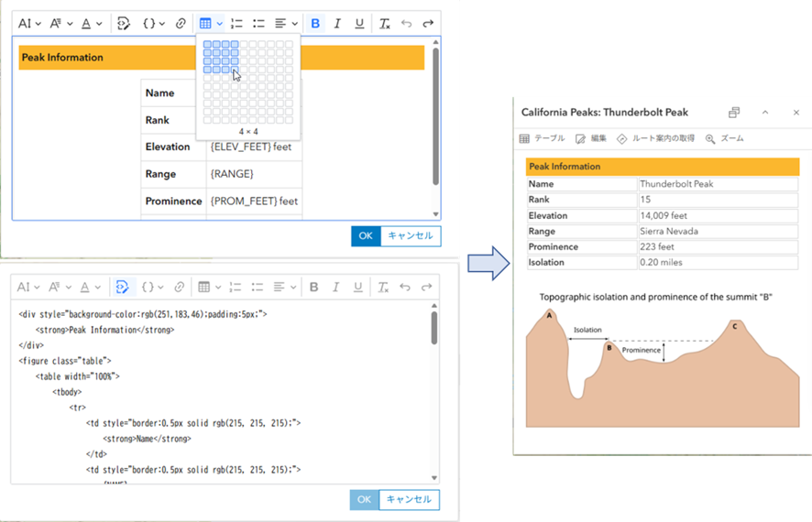Insert numbered list in top editor

click(x=236, y=24)
